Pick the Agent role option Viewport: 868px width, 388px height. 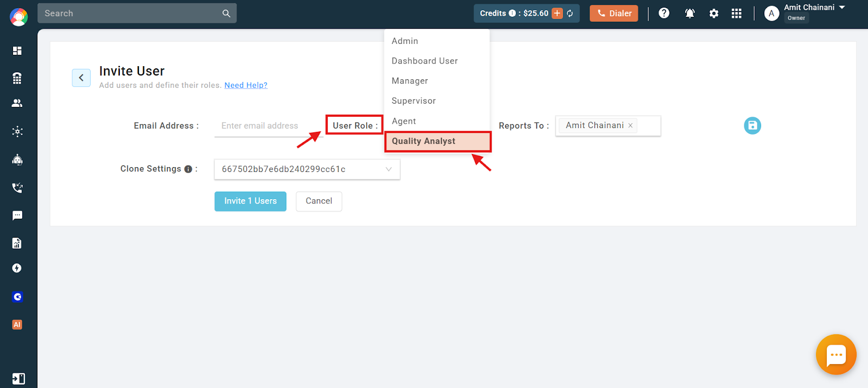[437, 121]
